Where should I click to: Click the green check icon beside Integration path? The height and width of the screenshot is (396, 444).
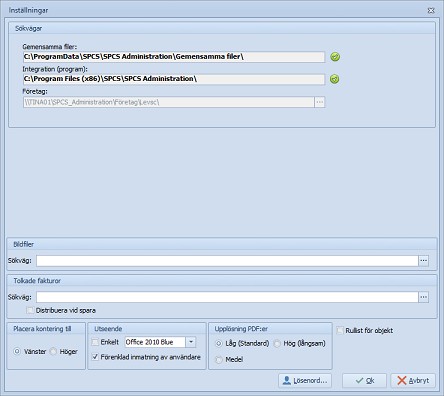[335, 79]
